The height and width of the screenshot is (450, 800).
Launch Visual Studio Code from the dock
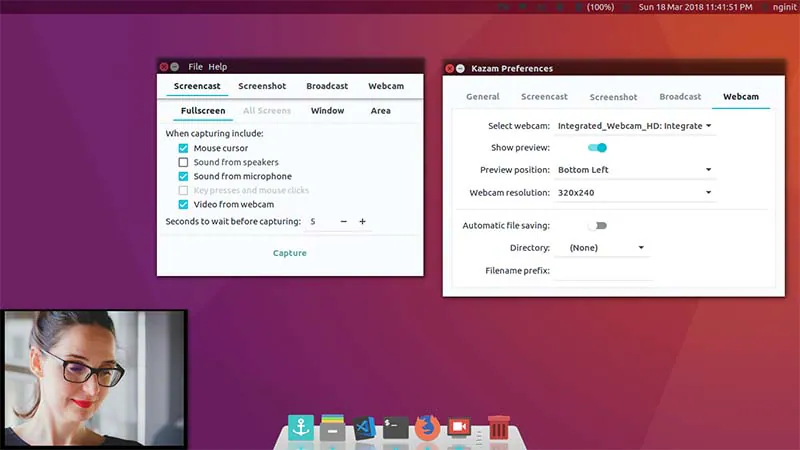click(x=364, y=428)
